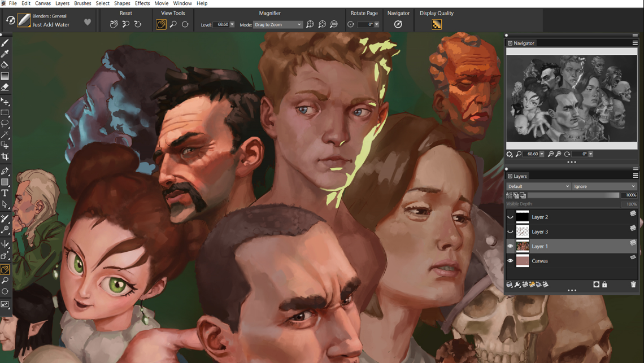Viewport: 644px width, 363px height.
Task: Open the Shapes menu
Action: (x=122, y=3)
